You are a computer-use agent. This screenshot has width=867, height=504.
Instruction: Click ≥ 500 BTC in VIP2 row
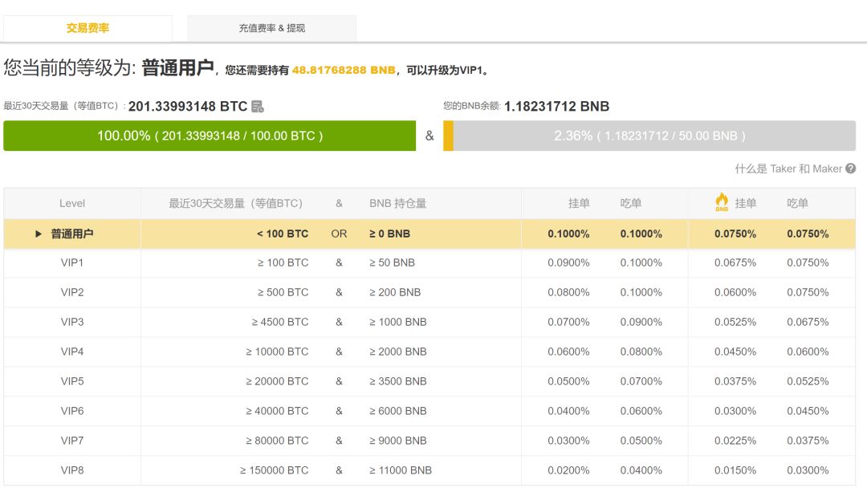pyautogui.click(x=283, y=292)
